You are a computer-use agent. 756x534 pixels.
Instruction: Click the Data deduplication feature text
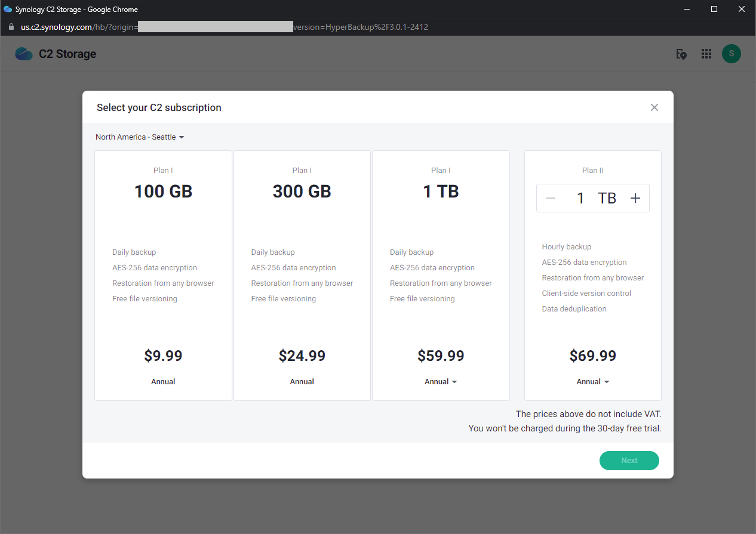574,309
